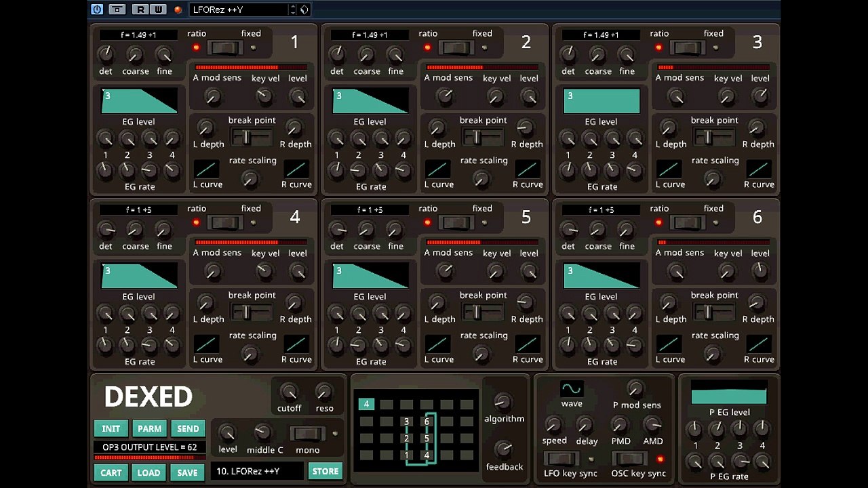This screenshot has width=868, height=488.
Task: Click operator 1 envelope graph display
Action: (139, 101)
